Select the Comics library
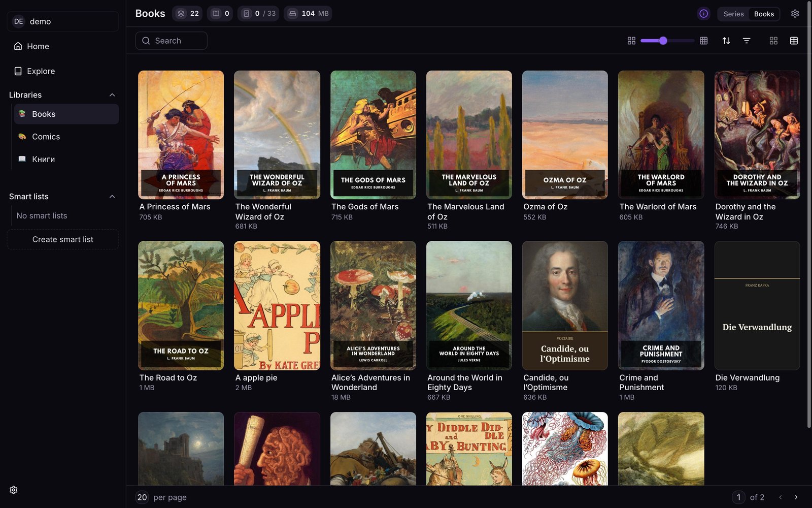Viewport: 812px width, 508px height. pyautogui.click(x=66, y=137)
